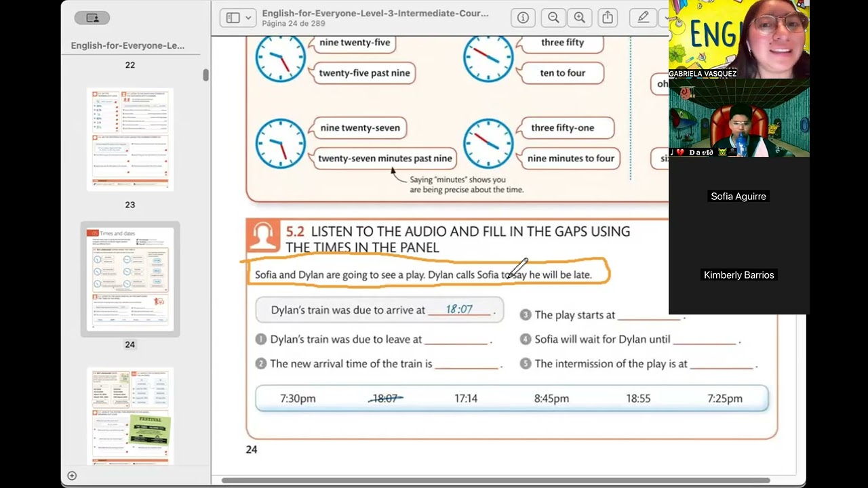Click the 18:55 option in the panel

click(x=638, y=399)
